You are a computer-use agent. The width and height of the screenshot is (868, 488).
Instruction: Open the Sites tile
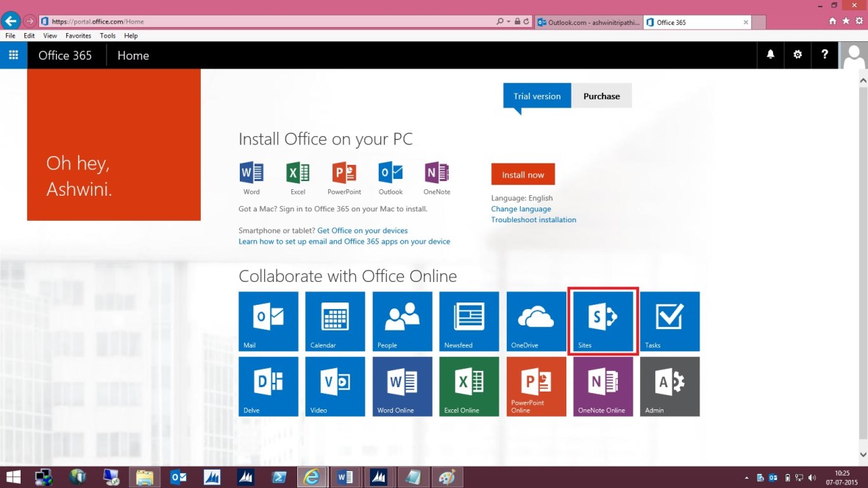tap(602, 321)
